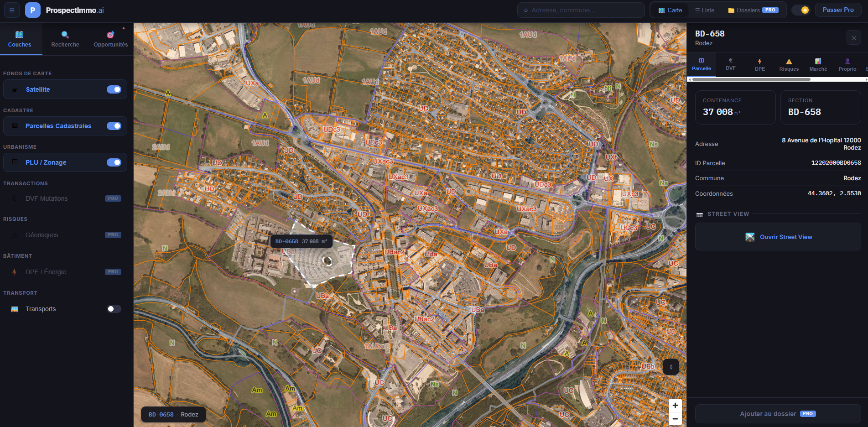Viewport: 868px width, 427px height.
Task: Open the hamburger menu icon
Action: point(12,10)
